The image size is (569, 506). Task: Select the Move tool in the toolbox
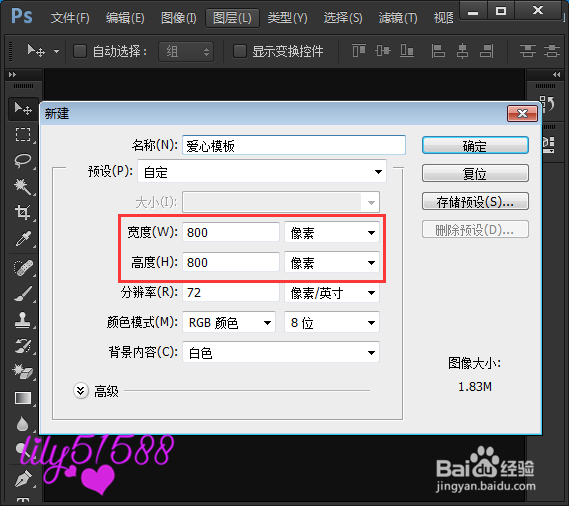(22, 109)
